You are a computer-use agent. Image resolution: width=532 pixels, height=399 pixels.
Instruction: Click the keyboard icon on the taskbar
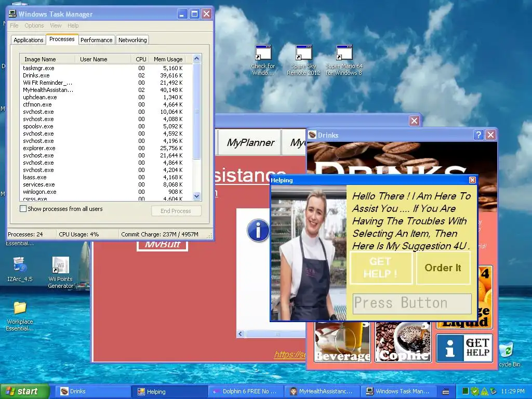[x=446, y=392]
